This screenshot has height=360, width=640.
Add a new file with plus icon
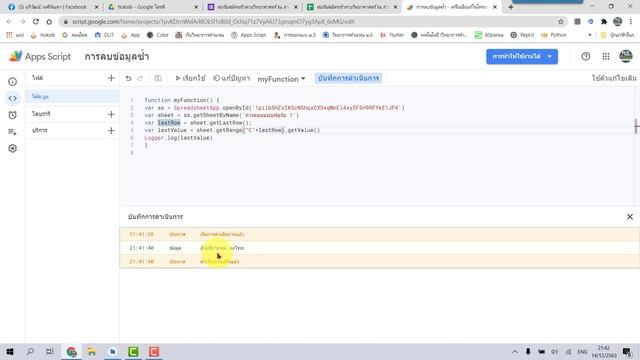tap(111, 78)
